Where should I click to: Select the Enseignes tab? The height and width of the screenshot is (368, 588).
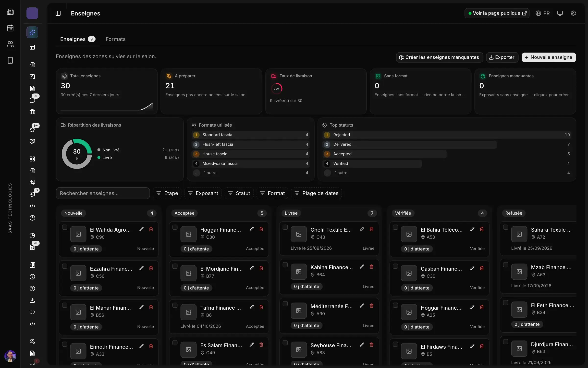pos(78,39)
